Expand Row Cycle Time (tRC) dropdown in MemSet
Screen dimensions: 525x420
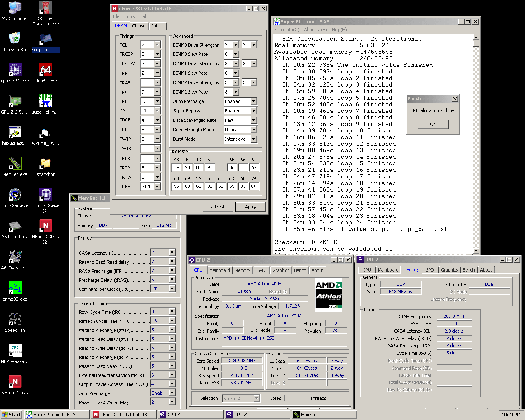coord(172,312)
